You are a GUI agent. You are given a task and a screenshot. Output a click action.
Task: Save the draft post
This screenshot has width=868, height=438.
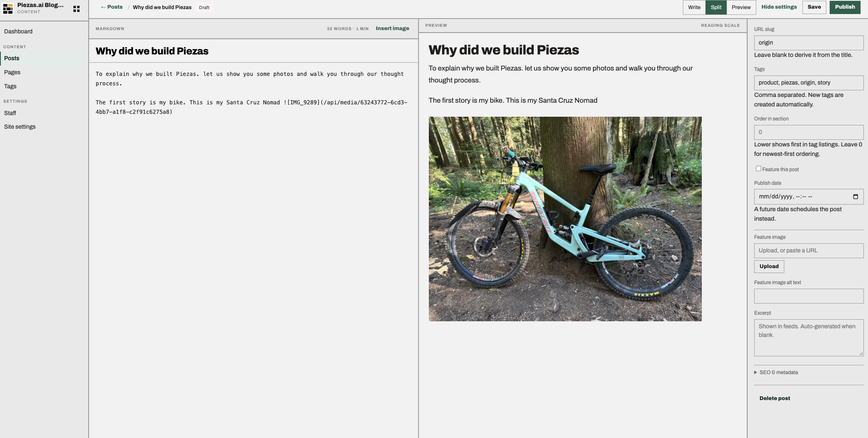coord(814,7)
